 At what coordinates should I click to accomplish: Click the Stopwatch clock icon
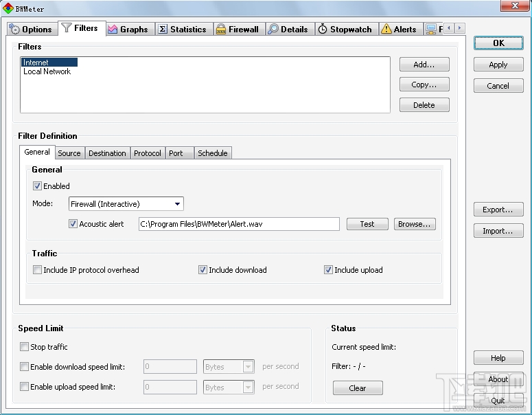[323, 30]
